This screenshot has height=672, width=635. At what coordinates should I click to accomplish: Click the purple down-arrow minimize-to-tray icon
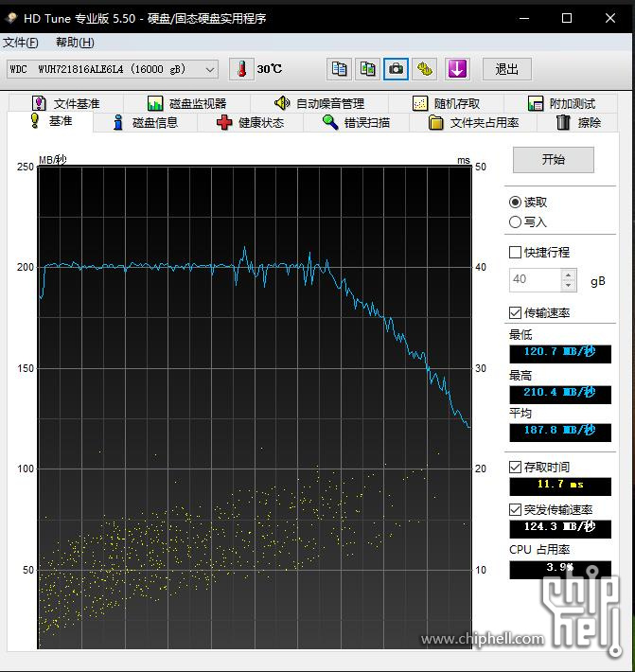[x=457, y=69]
